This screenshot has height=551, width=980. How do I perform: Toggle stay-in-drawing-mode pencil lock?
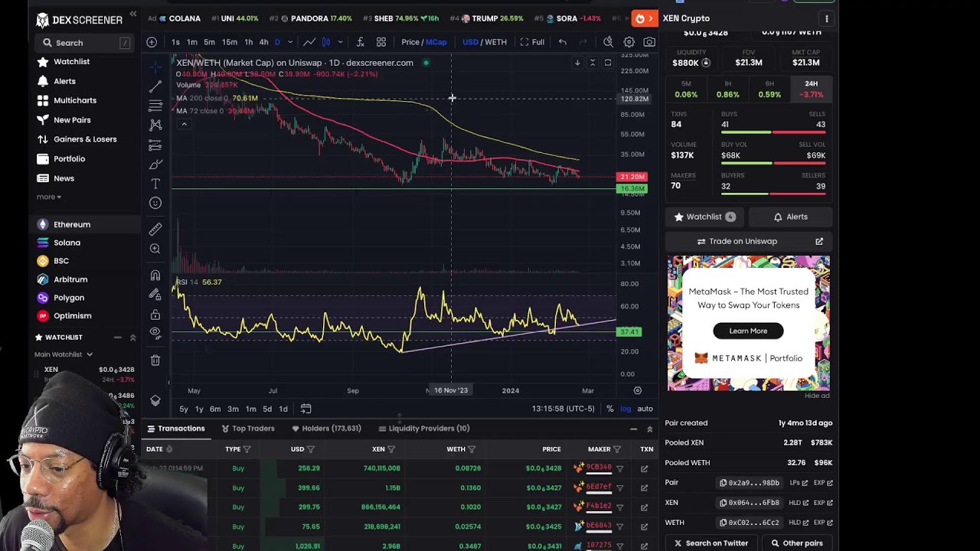tap(155, 295)
